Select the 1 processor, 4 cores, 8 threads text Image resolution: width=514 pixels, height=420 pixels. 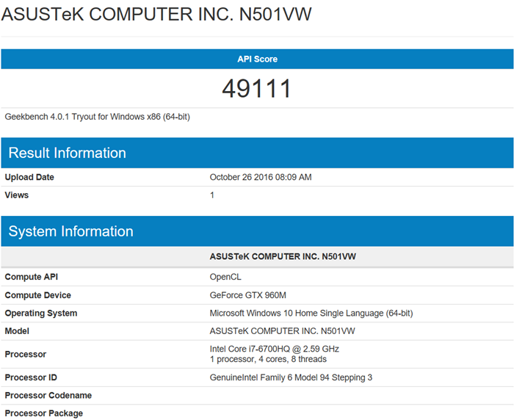click(x=268, y=359)
